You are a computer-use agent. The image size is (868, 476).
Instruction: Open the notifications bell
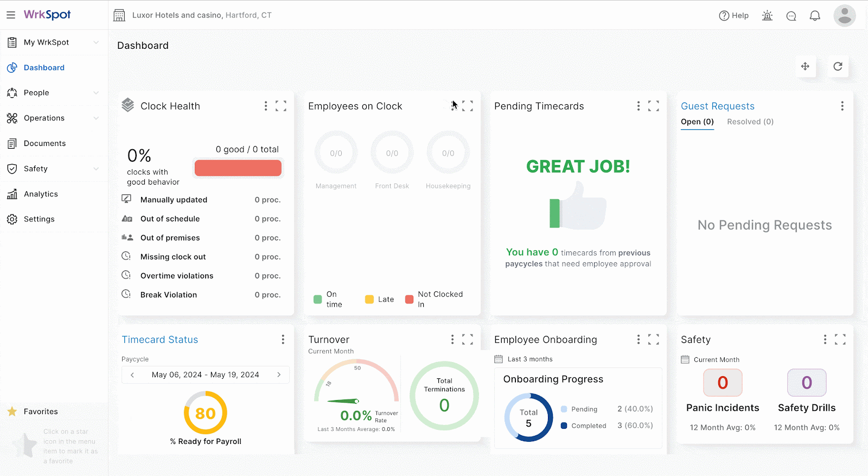click(x=815, y=16)
